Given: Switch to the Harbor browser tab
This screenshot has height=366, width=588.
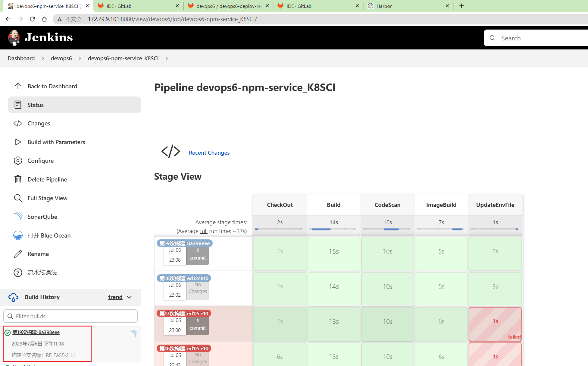Looking at the screenshot, I should pyautogui.click(x=408, y=6).
